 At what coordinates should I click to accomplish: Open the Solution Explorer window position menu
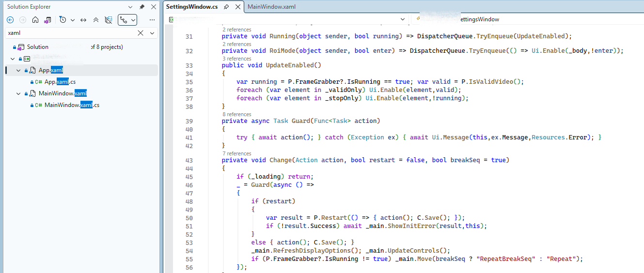coord(130,7)
